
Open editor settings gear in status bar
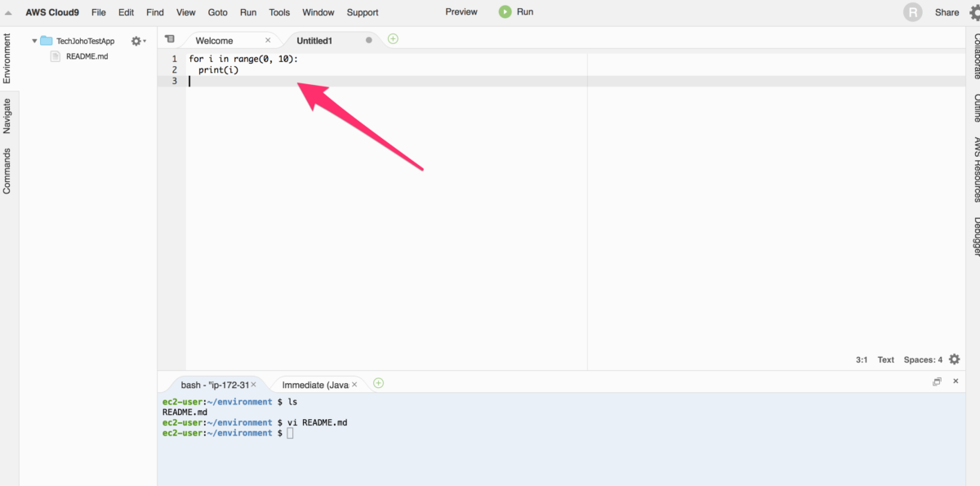954,359
